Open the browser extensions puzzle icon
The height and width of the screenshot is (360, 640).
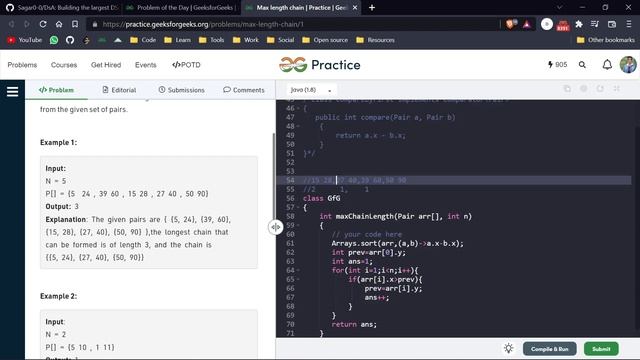coord(579,24)
